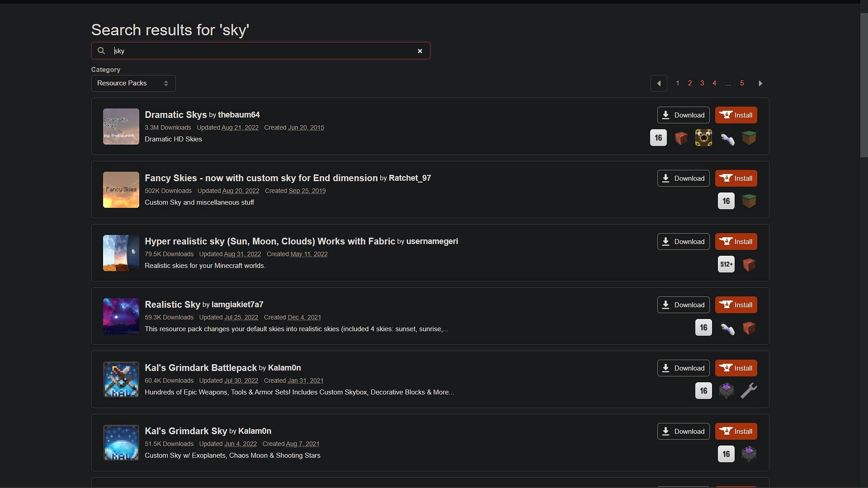Click the purple gem icon next to Grimdark Battlepack
Image resolution: width=868 pixels, height=488 pixels.
tap(726, 390)
